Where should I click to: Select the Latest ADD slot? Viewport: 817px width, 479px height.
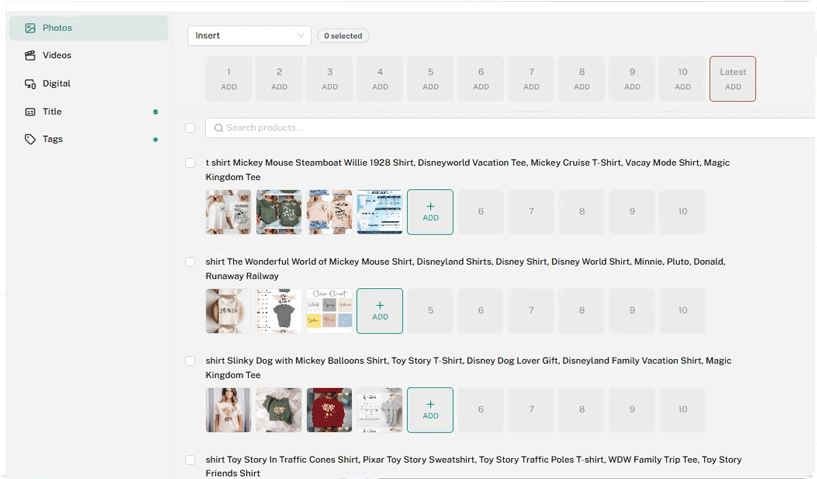tap(733, 79)
